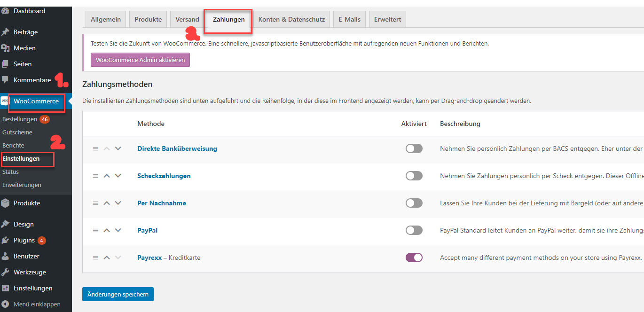Open Berichte in WooCommerce submenu
This screenshot has height=312, width=644.
(x=13, y=145)
